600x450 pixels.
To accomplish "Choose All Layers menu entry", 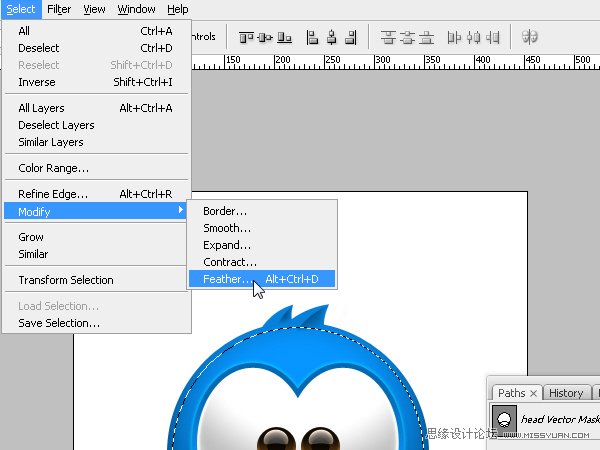I will [96, 108].
